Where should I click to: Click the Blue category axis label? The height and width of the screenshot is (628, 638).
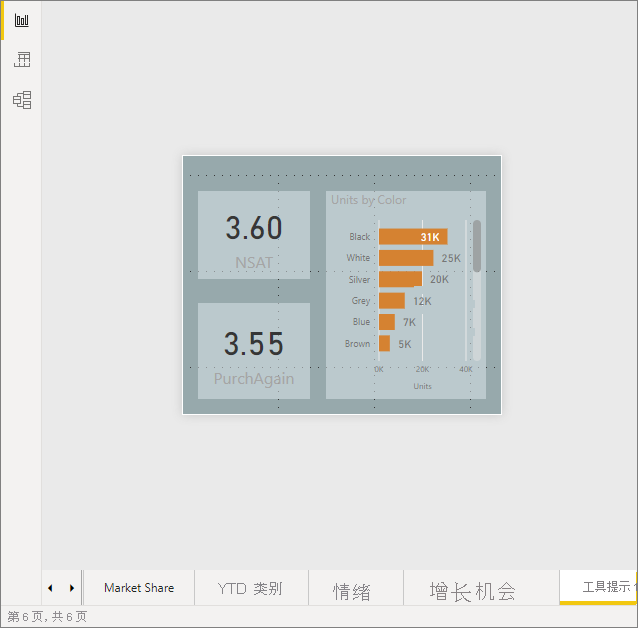pos(361,322)
